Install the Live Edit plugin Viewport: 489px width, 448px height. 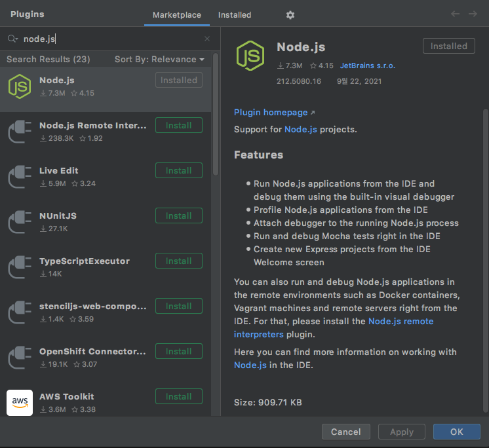[x=179, y=170]
